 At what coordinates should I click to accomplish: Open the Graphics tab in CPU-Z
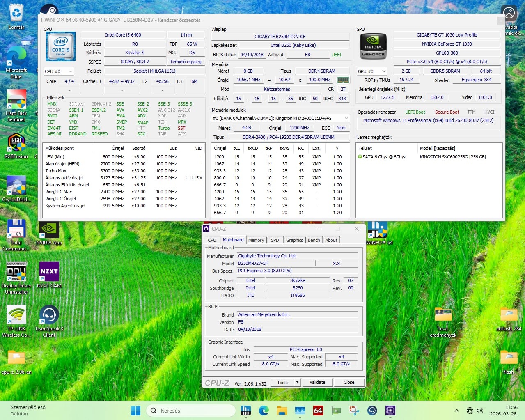pyautogui.click(x=295, y=240)
